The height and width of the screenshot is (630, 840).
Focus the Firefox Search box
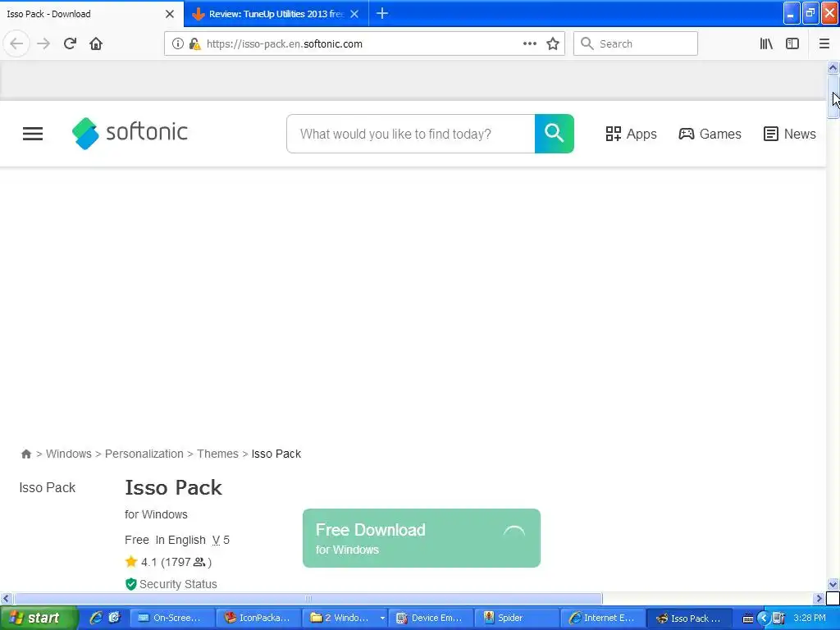(x=636, y=44)
